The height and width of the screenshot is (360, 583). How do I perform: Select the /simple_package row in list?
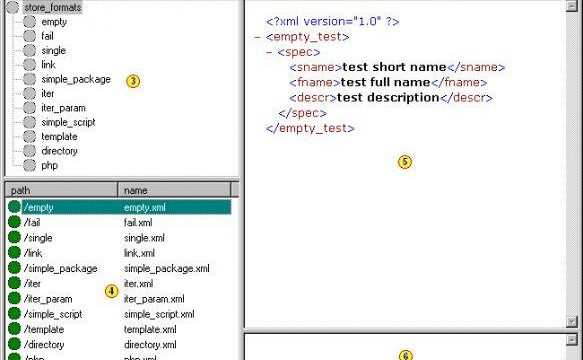coord(119,268)
